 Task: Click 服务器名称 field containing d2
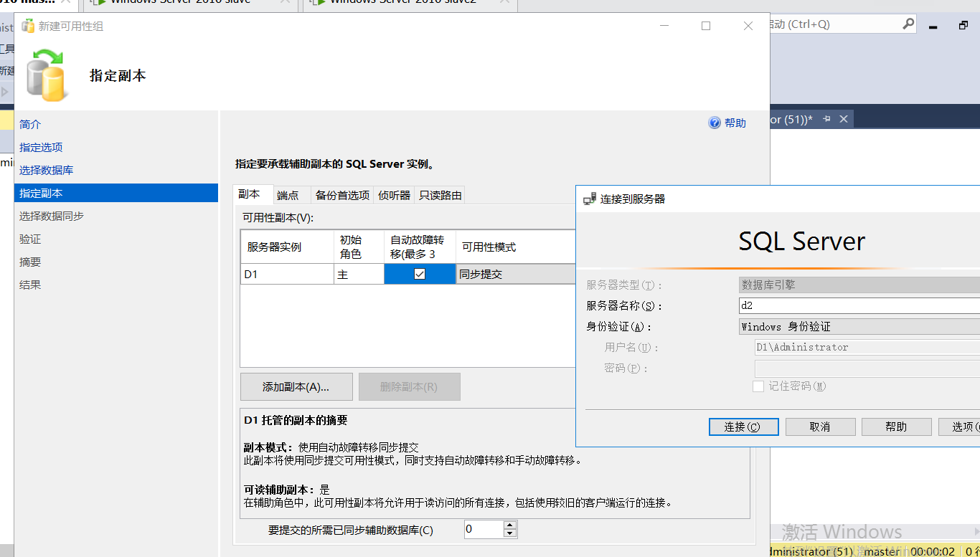[x=859, y=305]
